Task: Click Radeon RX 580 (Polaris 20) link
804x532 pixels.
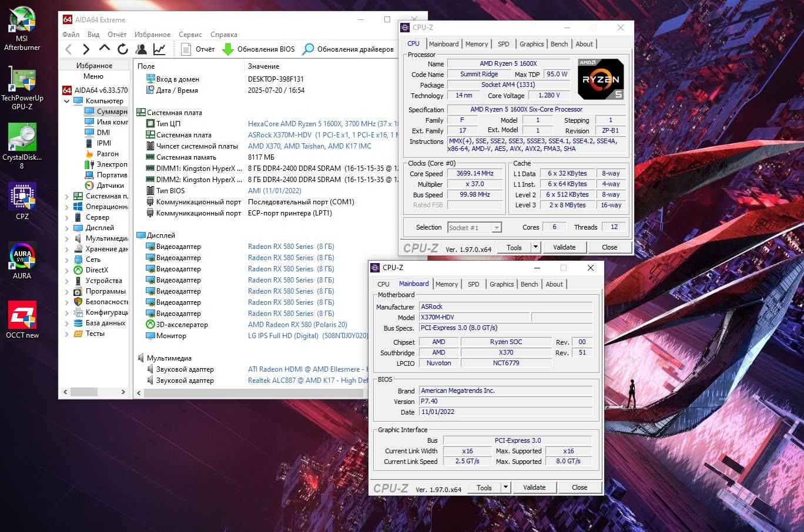Action: coord(297,325)
